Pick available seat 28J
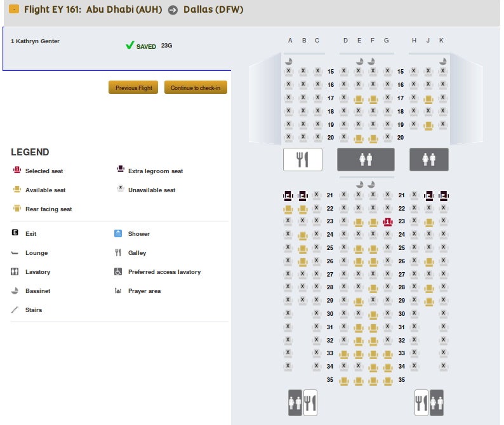504x425 pixels. pos(429,289)
